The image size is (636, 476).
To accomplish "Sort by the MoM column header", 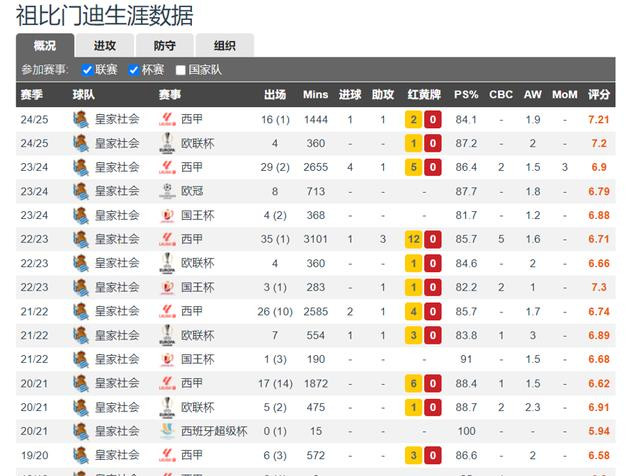I will [x=565, y=94].
